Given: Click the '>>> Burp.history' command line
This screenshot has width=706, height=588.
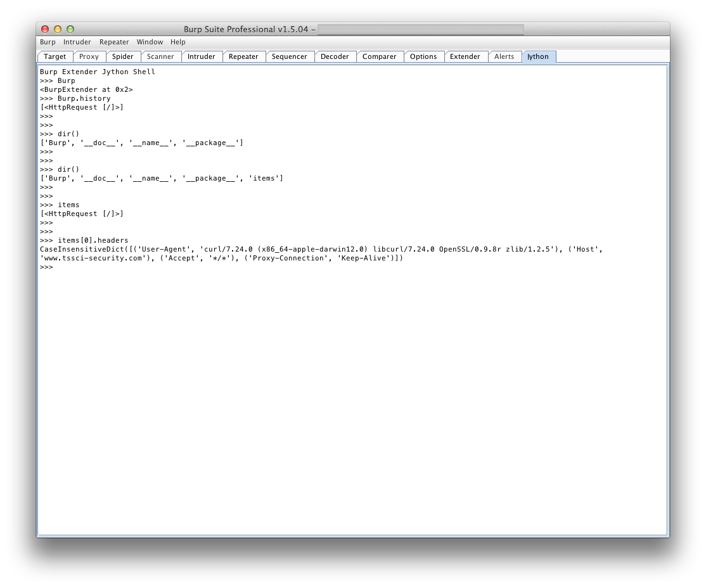Looking at the screenshot, I should (x=75, y=99).
